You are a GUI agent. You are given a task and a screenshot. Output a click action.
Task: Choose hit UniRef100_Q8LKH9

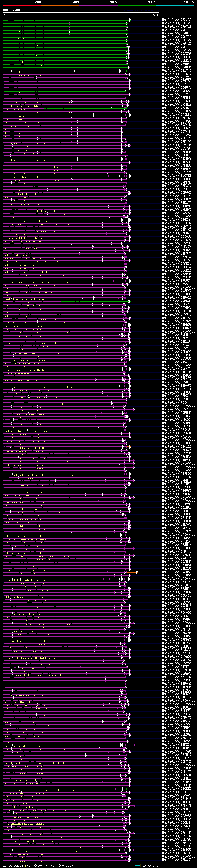point(177,57)
